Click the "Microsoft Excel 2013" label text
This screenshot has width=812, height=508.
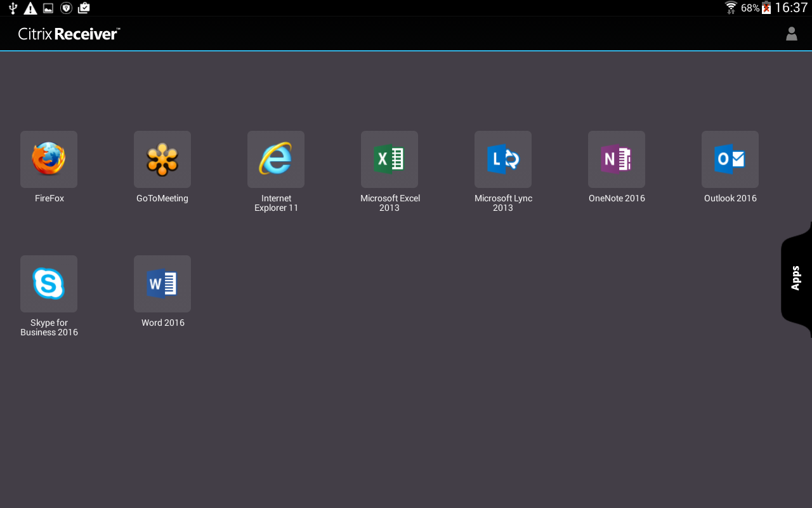coord(390,203)
